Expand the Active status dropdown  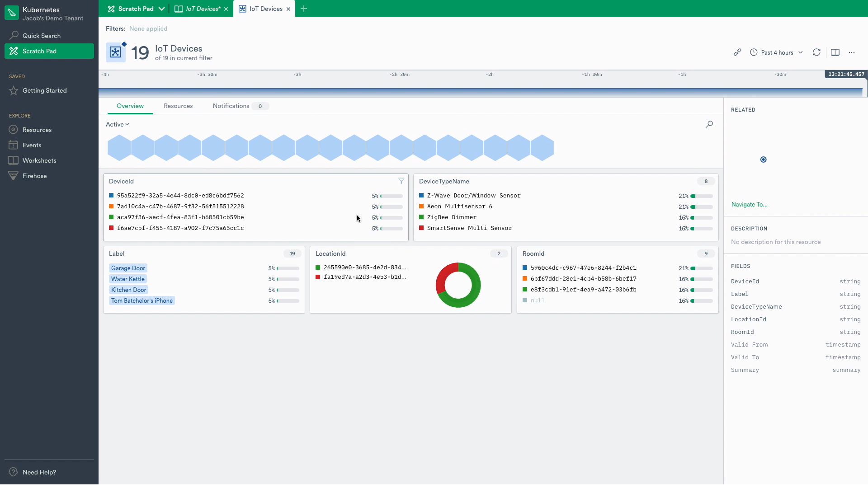(118, 124)
